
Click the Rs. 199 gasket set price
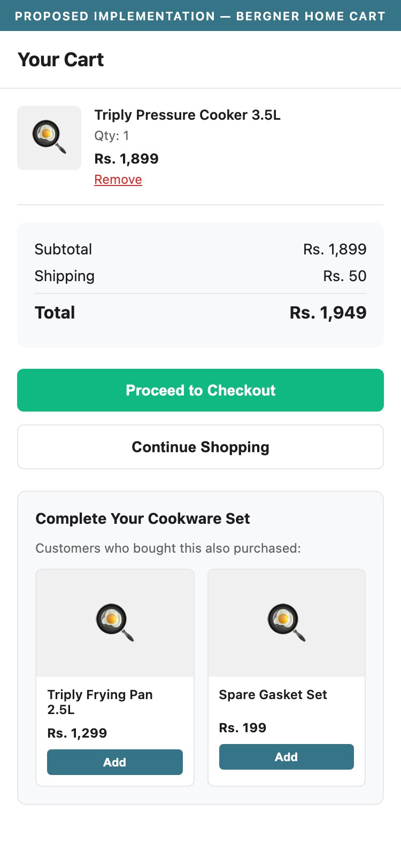click(x=242, y=728)
